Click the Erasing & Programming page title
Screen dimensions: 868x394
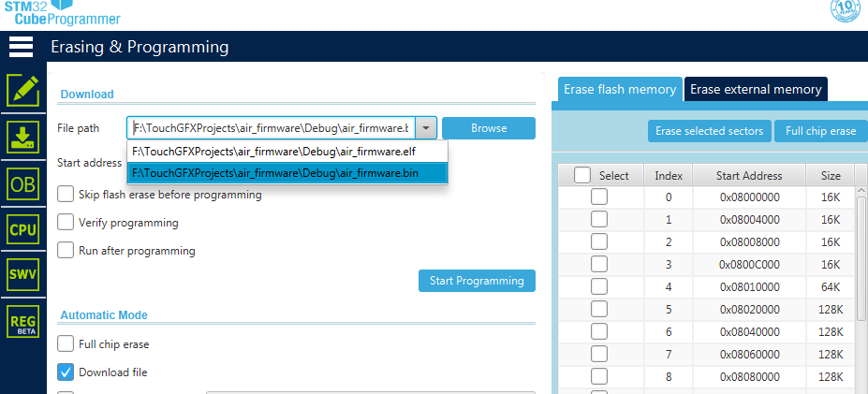(140, 47)
